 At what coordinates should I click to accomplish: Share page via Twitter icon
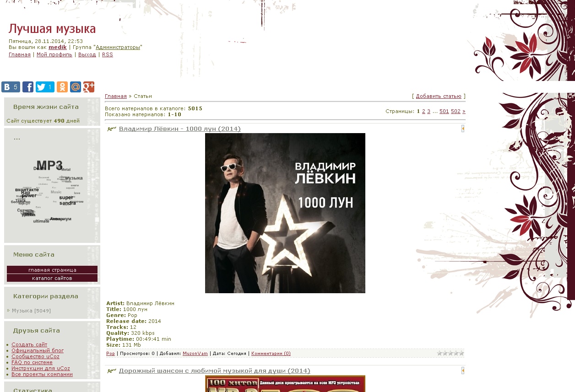(45, 87)
